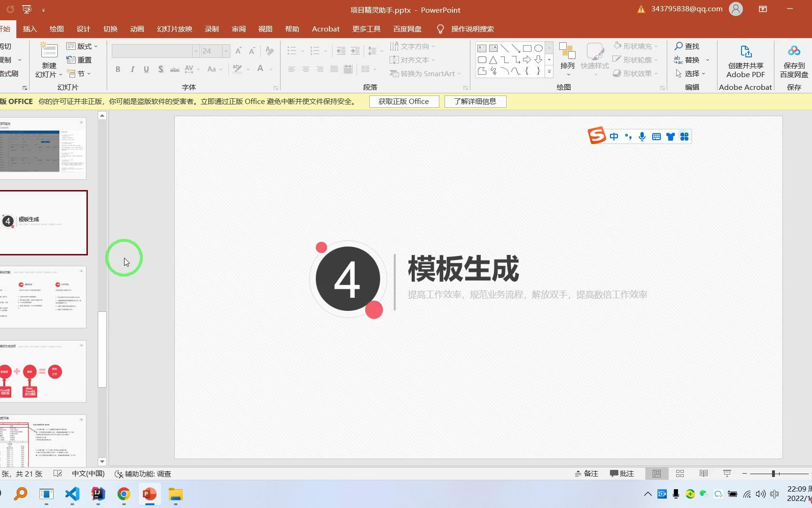Viewport: 812px width, 508px height.
Task: Click decrease font size icon
Action: click(x=252, y=51)
